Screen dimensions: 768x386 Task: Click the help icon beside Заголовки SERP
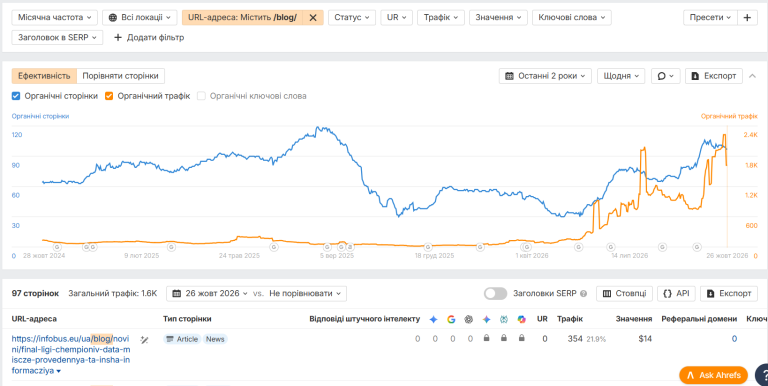583,294
